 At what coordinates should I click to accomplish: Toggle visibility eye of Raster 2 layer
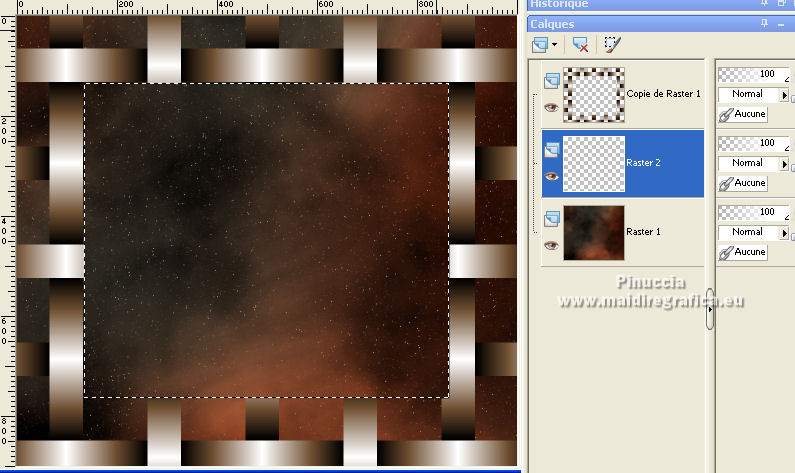pyautogui.click(x=551, y=176)
